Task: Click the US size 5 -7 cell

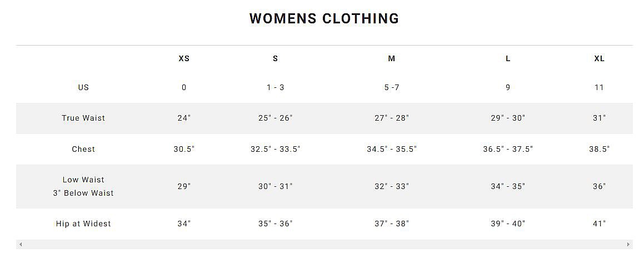Action: click(392, 87)
